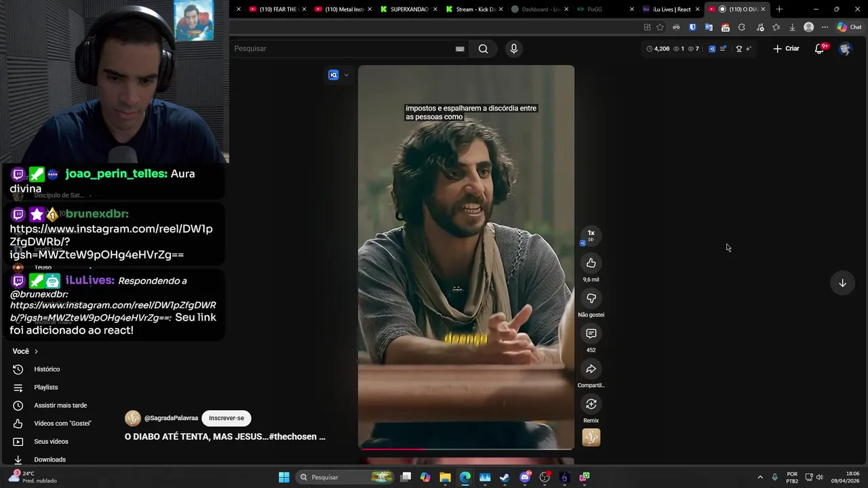This screenshot has width=868, height=488.
Task: Click the Criar create button
Action: (x=787, y=49)
